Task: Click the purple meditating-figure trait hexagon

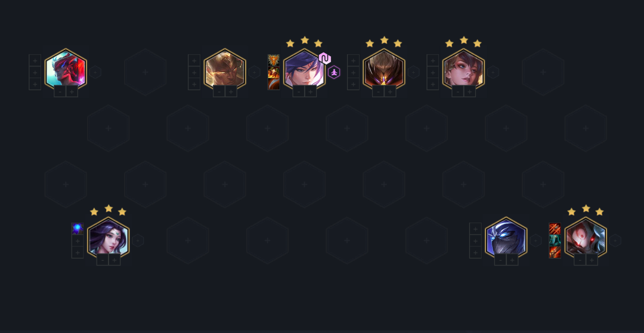Action: pos(334,72)
